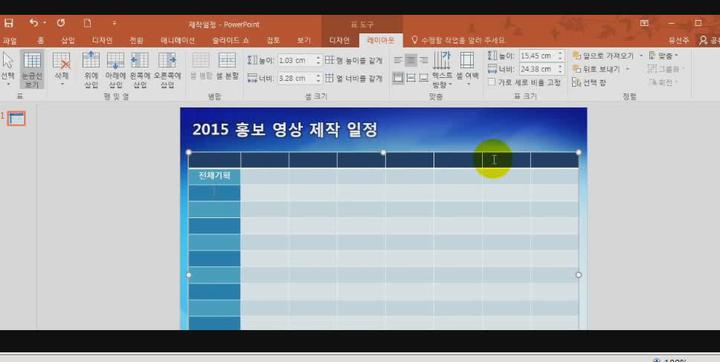Adjust the cell width spinner arrows
This screenshot has height=362, width=720.
click(318, 78)
